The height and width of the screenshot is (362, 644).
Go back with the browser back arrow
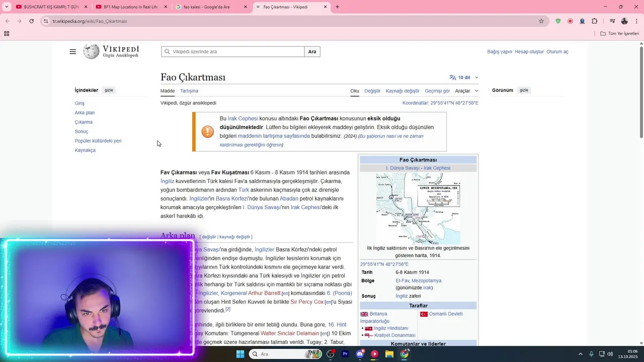point(8,21)
